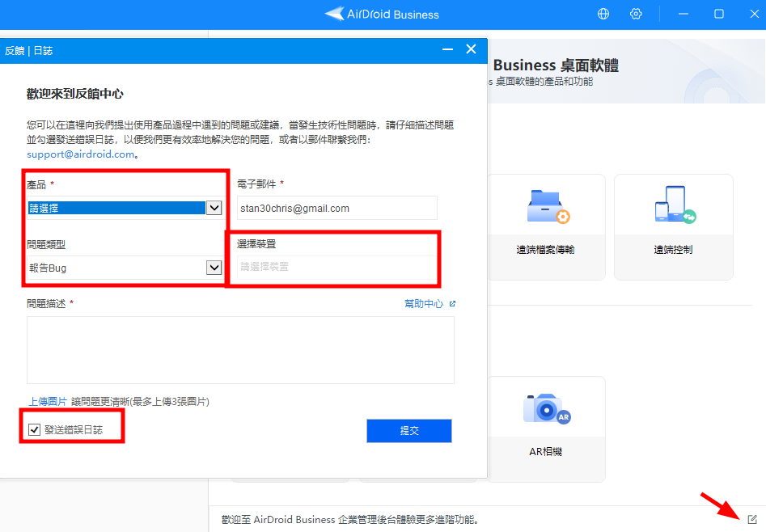
Task: Click the 問題描述 description text area
Action: click(240, 350)
